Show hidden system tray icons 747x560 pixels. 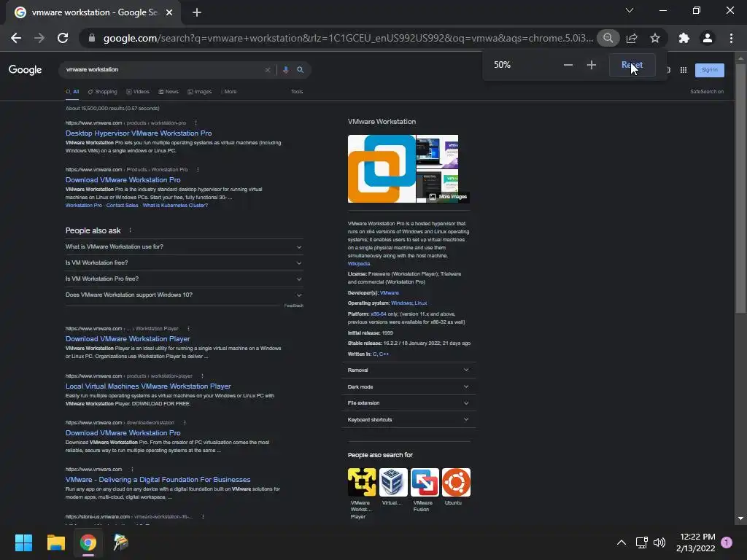coord(622,542)
